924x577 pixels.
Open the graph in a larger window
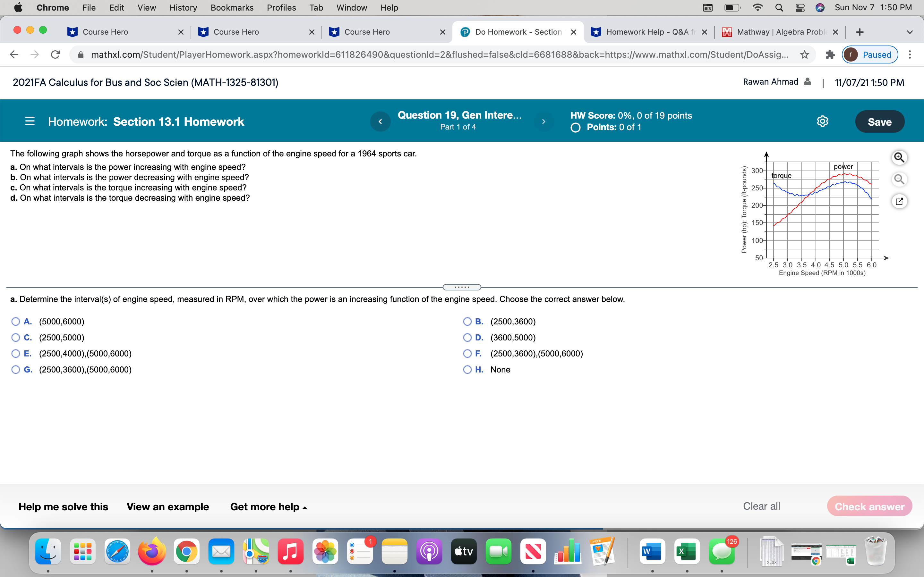pyautogui.click(x=900, y=201)
